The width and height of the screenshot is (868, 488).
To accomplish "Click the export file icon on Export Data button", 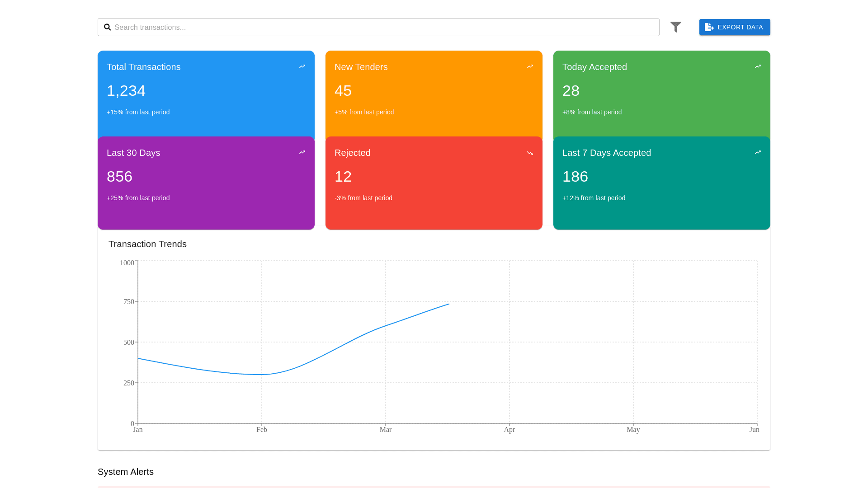I will 709,27.
